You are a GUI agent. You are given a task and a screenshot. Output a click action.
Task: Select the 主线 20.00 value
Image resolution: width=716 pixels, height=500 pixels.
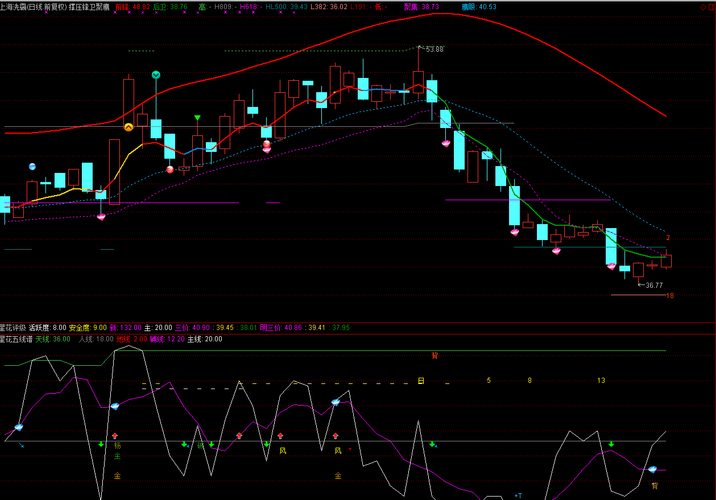click(205, 339)
